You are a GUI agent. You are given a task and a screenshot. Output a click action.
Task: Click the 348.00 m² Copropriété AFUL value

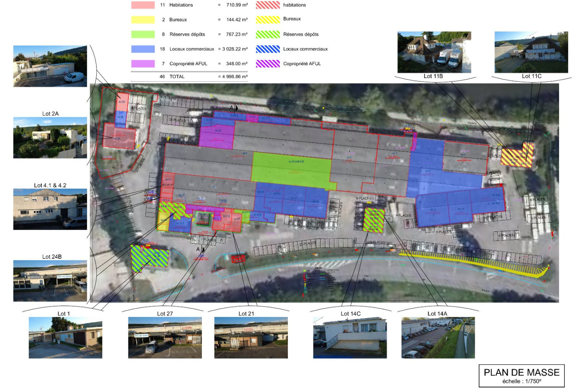coord(237,64)
